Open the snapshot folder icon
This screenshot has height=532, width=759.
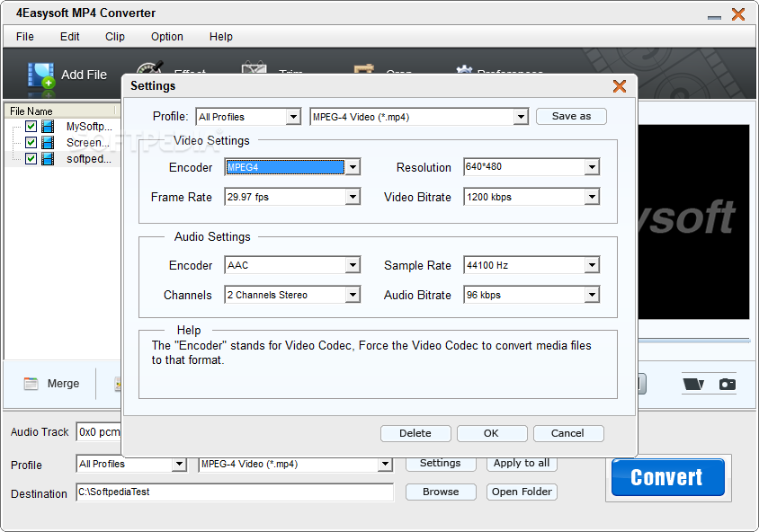(x=693, y=384)
